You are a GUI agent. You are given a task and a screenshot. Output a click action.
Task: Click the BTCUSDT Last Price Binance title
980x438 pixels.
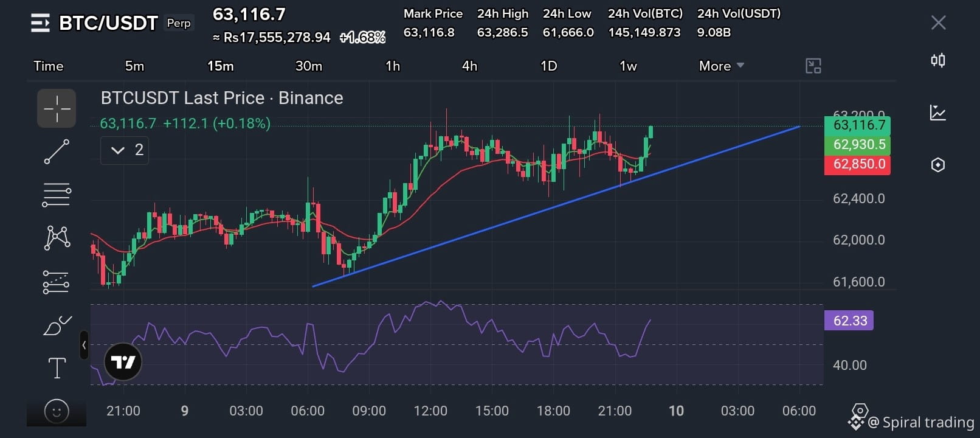coord(222,98)
